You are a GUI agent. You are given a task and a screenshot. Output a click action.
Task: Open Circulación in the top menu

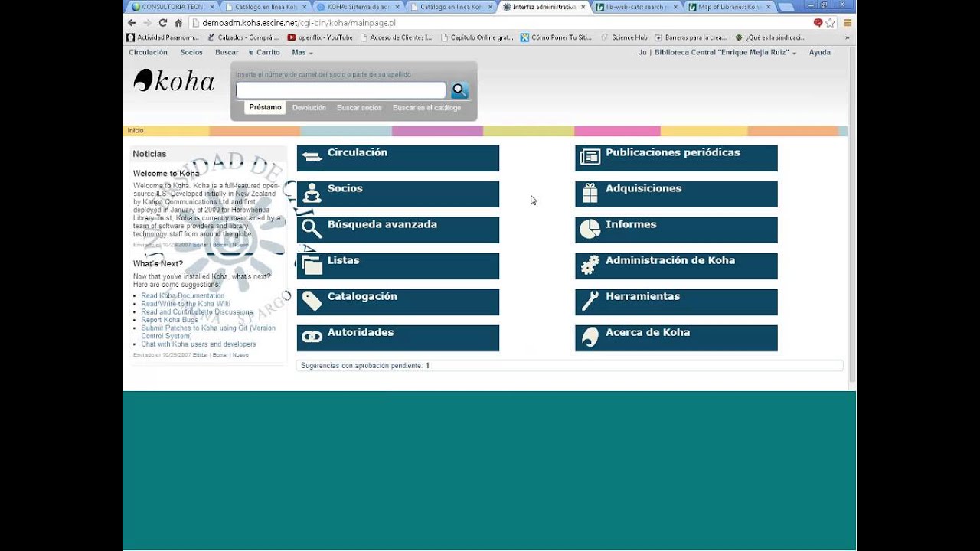point(148,53)
